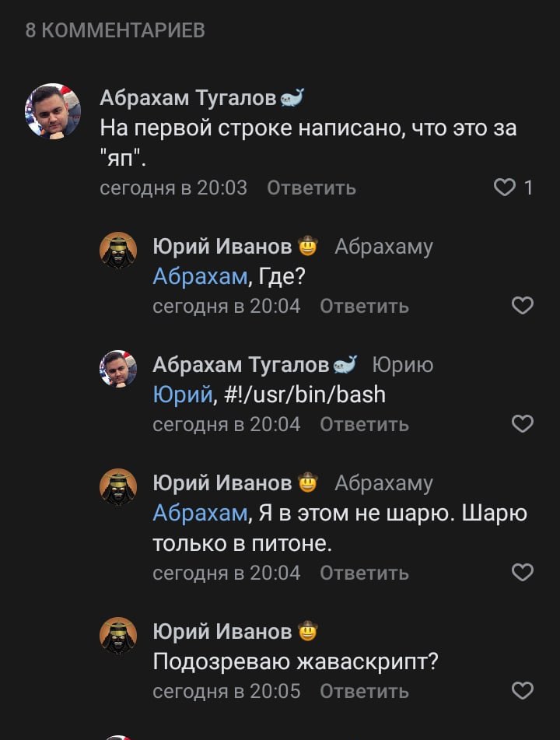Reply to Абрахам's first comment

311,188
